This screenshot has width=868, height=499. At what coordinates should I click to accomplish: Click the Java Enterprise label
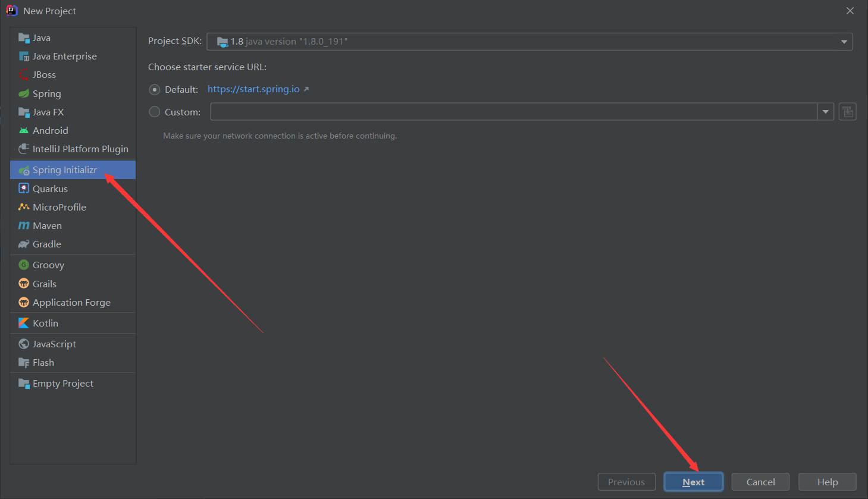pos(65,57)
